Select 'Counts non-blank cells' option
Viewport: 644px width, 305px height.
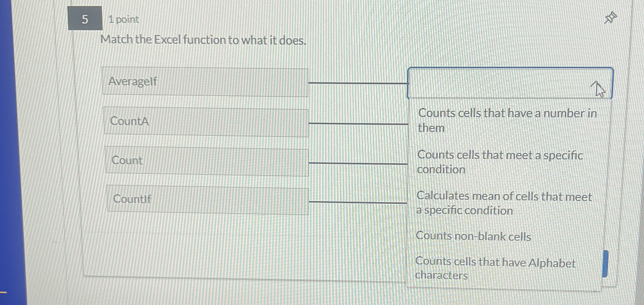tap(474, 236)
